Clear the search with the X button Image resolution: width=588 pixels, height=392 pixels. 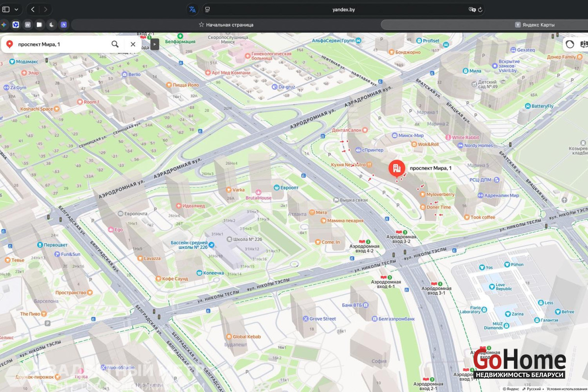click(133, 44)
